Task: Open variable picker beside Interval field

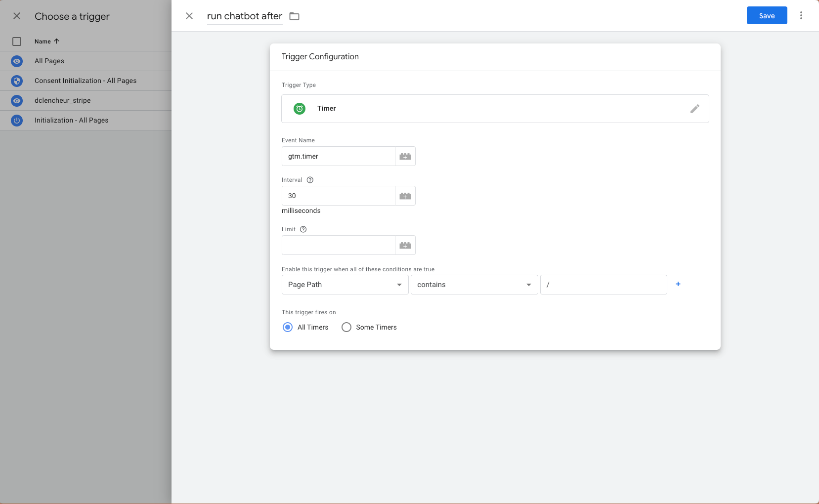Action: click(405, 196)
